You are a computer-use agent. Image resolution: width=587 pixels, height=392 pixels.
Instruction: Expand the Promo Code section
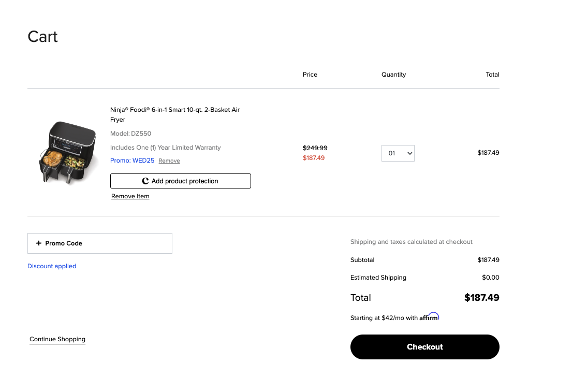[x=99, y=243]
